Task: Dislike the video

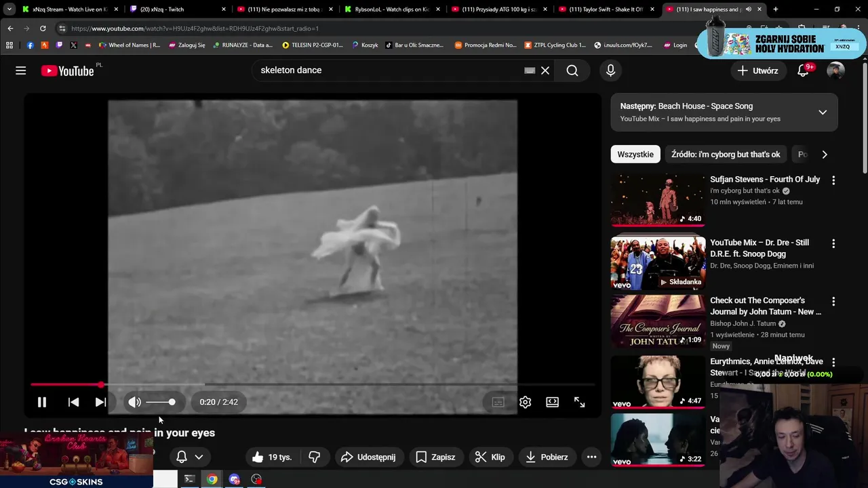Action: coord(314,457)
